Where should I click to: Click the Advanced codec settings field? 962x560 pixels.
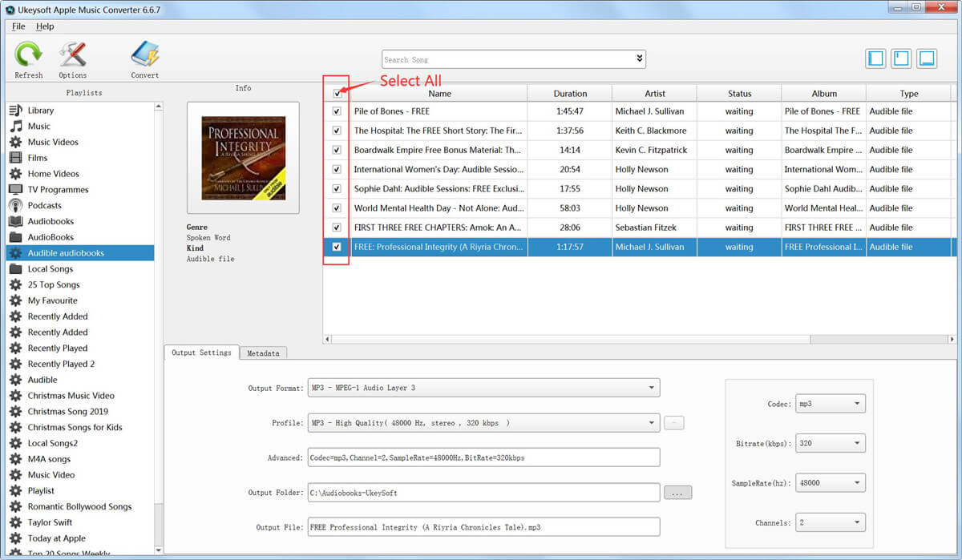coord(483,457)
